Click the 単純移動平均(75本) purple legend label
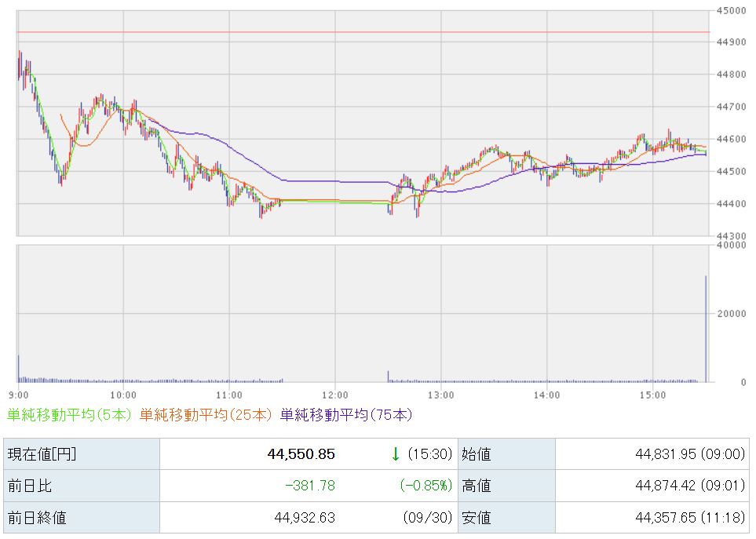The height and width of the screenshot is (539, 756). [x=345, y=414]
